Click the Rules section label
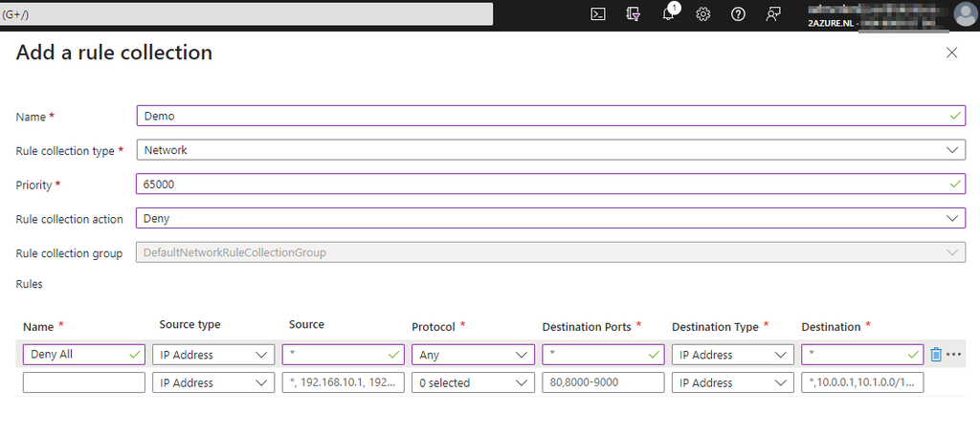Image resolution: width=980 pixels, height=435 pixels. click(x=30, y=284)
